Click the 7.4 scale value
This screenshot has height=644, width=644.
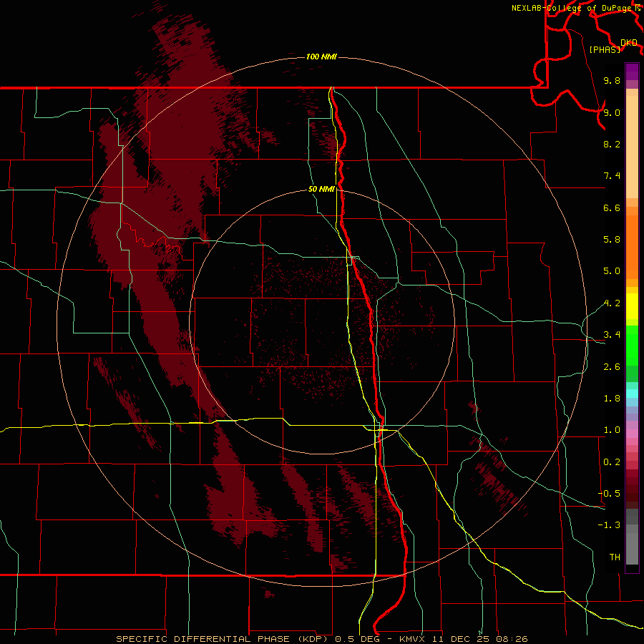coord(612,176)
